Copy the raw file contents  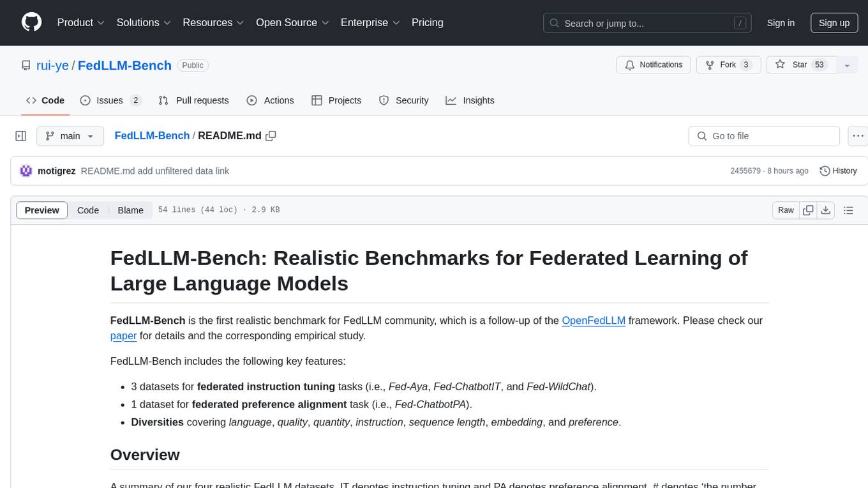(808, 210)
